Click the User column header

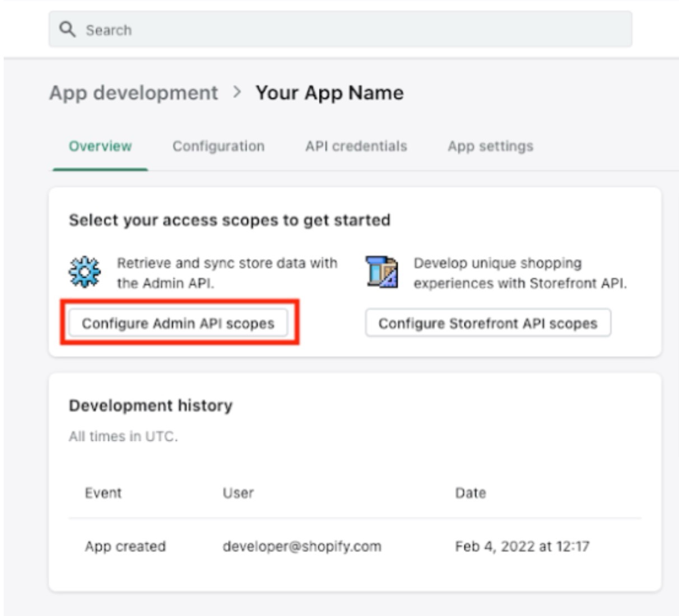click(238, 493)
